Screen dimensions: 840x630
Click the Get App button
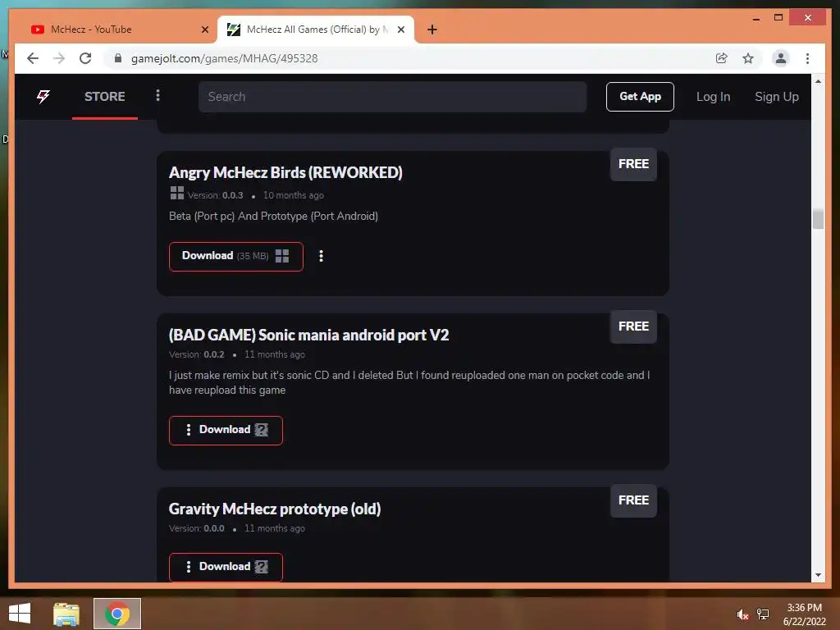[x=640, y=97]
